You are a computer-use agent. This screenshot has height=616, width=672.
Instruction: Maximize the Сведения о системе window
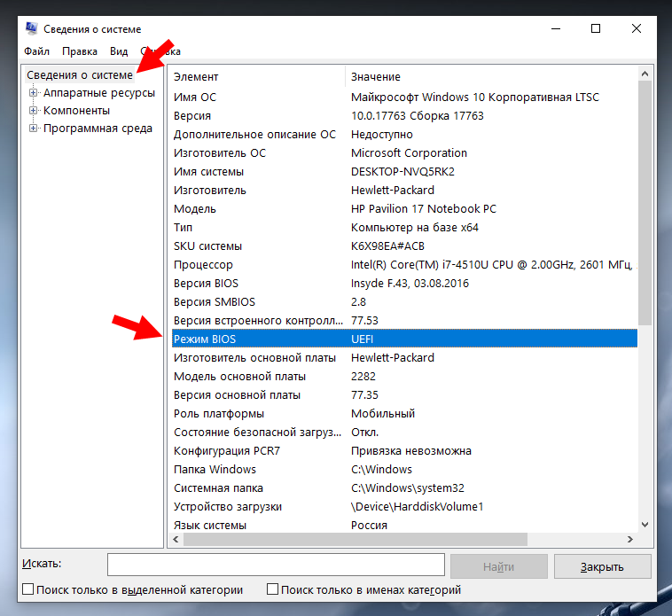pyautogui.click(x=596, y=28)
